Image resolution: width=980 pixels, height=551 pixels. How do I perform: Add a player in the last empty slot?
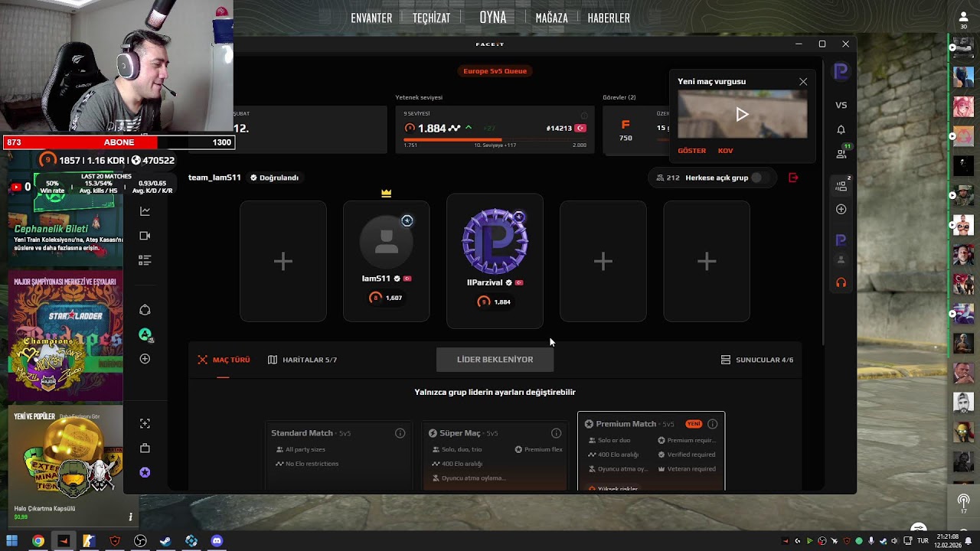tap(707, 262)
